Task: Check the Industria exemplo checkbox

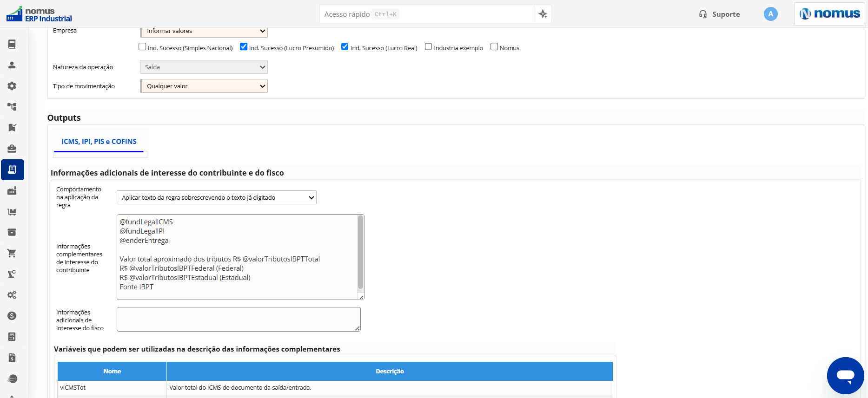Action: click(429, 46)
